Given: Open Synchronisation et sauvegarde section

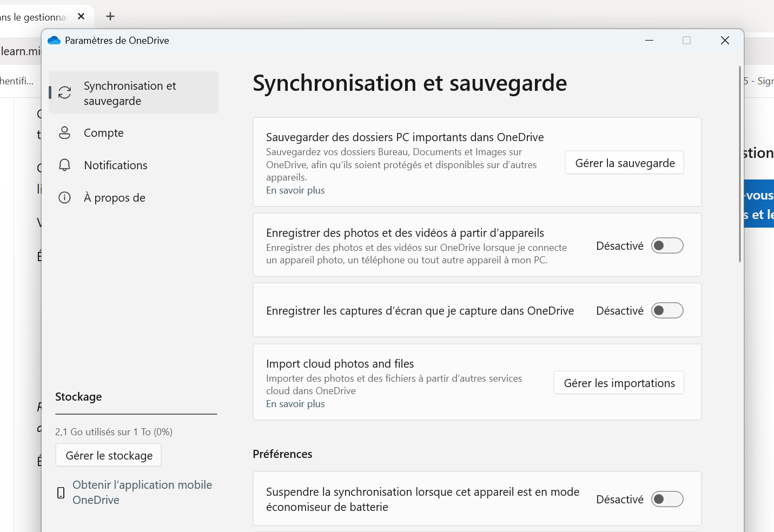Looking at the screenshot, I should click(134, 93).
